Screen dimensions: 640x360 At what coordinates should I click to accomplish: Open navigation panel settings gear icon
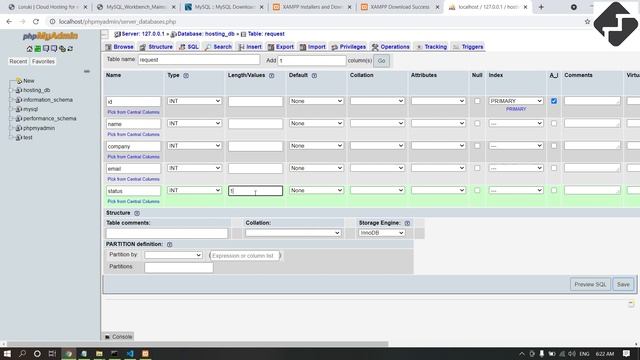click(62, 49)
